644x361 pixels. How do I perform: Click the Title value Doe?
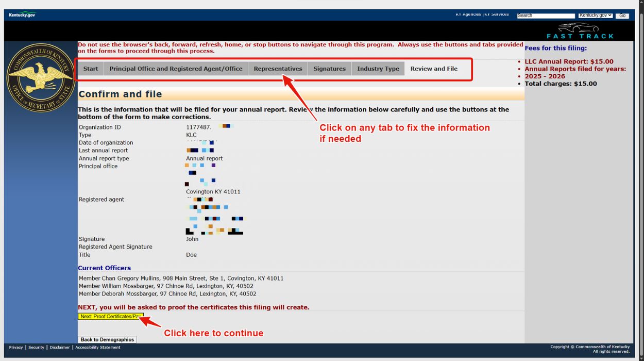point(191,254)
